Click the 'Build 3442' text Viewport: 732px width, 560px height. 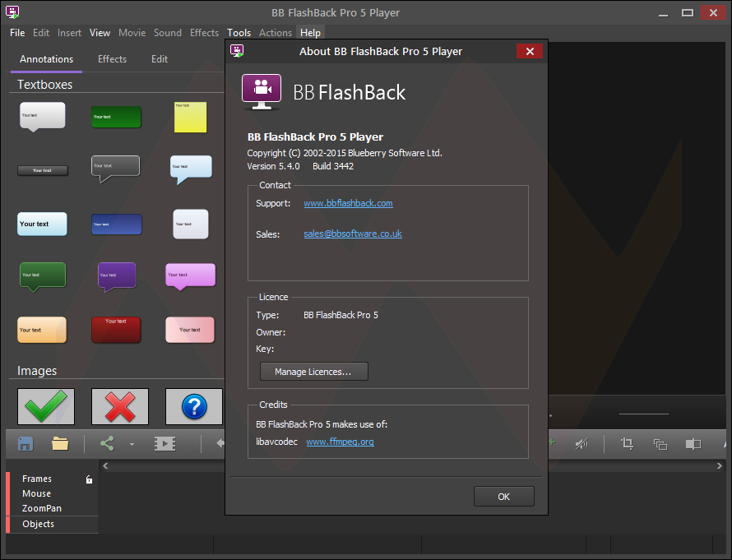333,166
